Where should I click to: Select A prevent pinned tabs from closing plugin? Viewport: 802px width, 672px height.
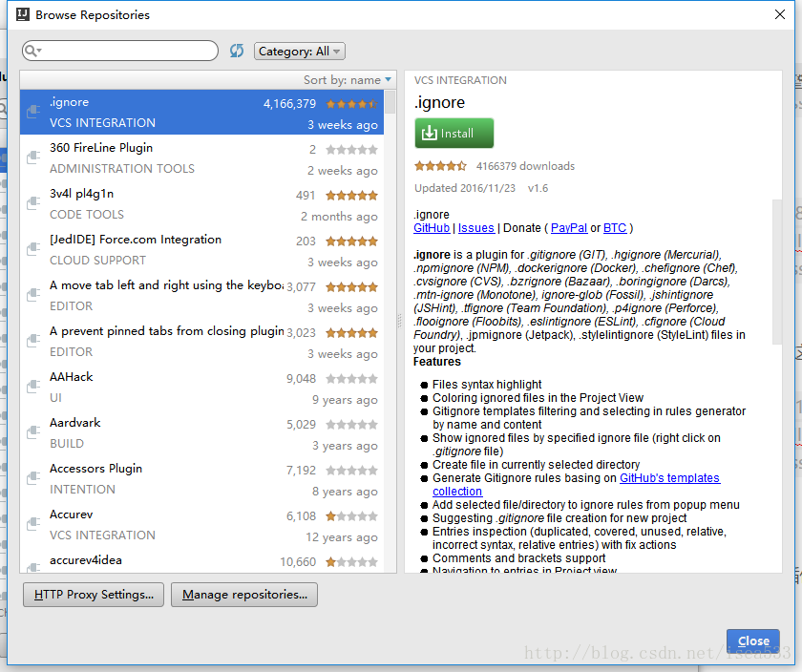[x=201, y=341]
